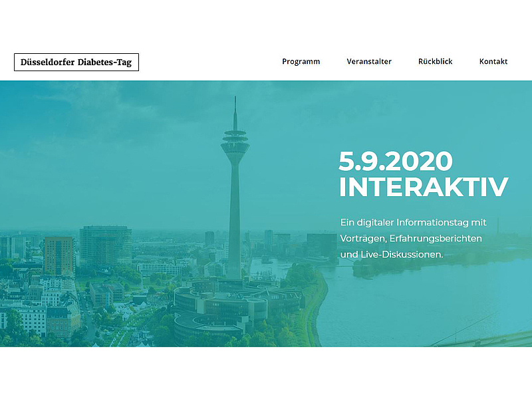Click the Rhine river water in banner
The height and width of the screenshot is (399, 532).
click(x=426, y=299)
